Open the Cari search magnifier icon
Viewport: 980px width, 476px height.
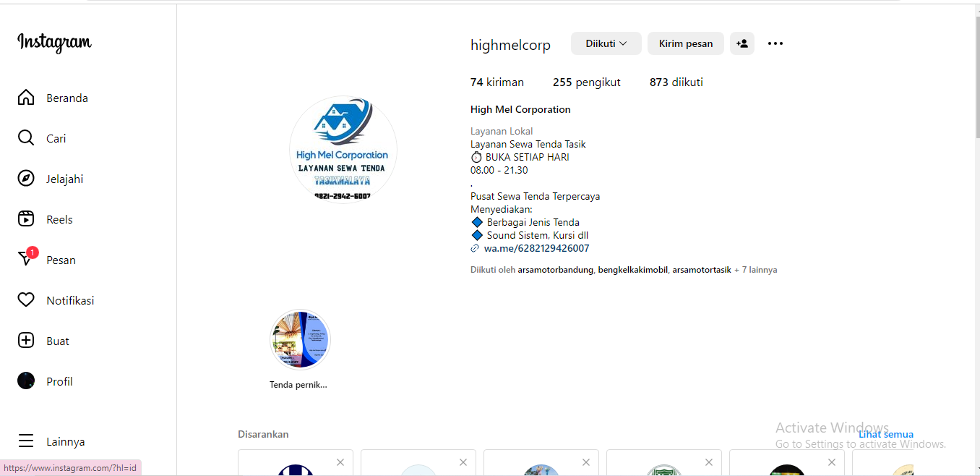point(26,138)
